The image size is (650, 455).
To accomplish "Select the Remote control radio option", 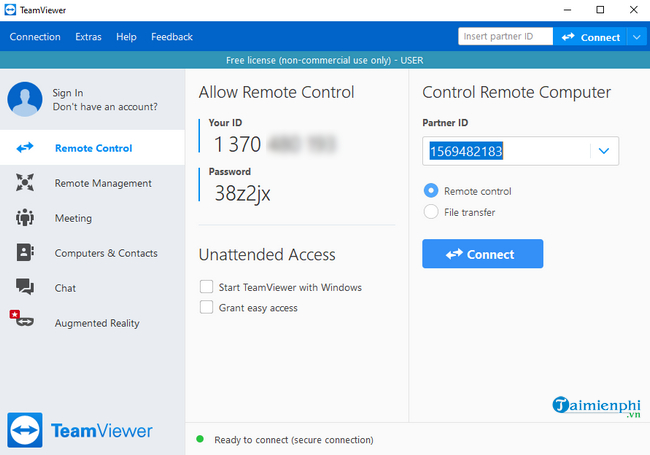I will coord(431,191).
